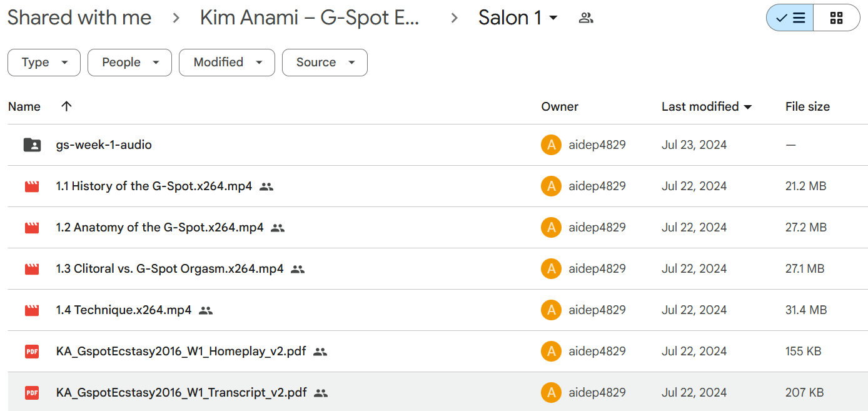Click owner avatar in the 1.3 Clitoral row

tap(551, 269)
